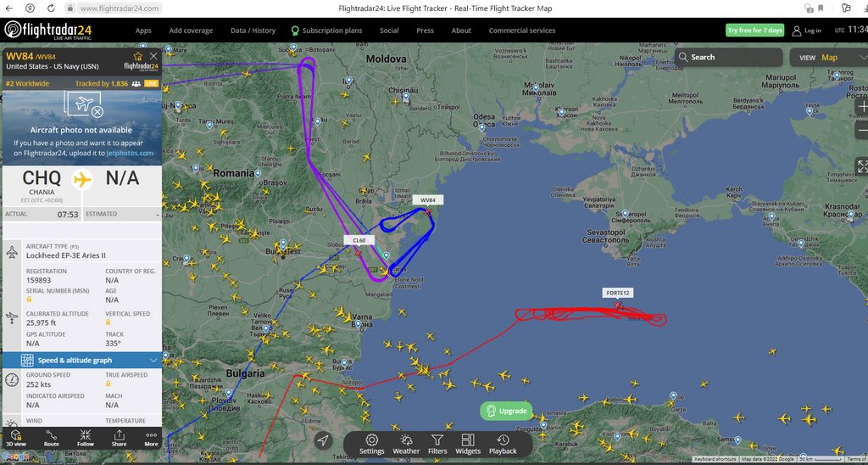Click the Share button in panel toolbar

point(119,438)
